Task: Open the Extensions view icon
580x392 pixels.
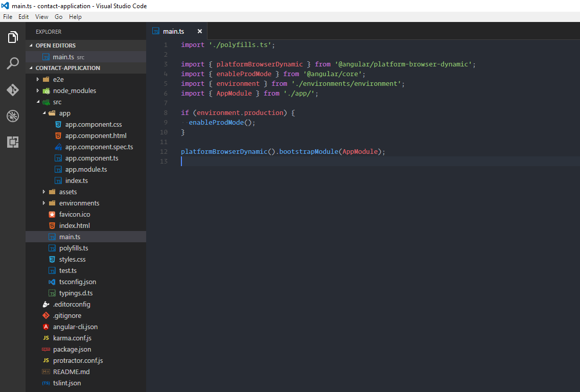Action: pos(13,142)
